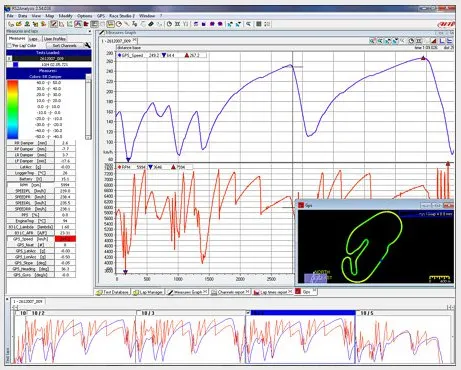Open the Options menu

[85, 16]
